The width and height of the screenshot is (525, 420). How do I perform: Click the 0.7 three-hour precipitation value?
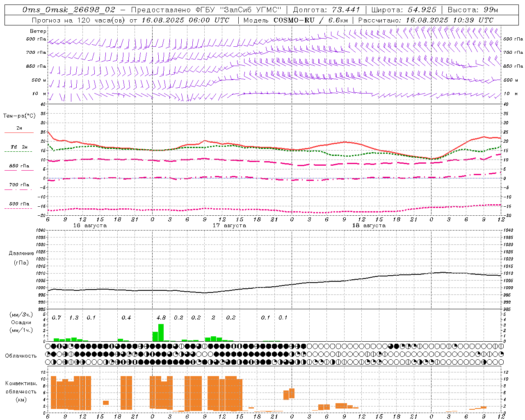[56, 317]
